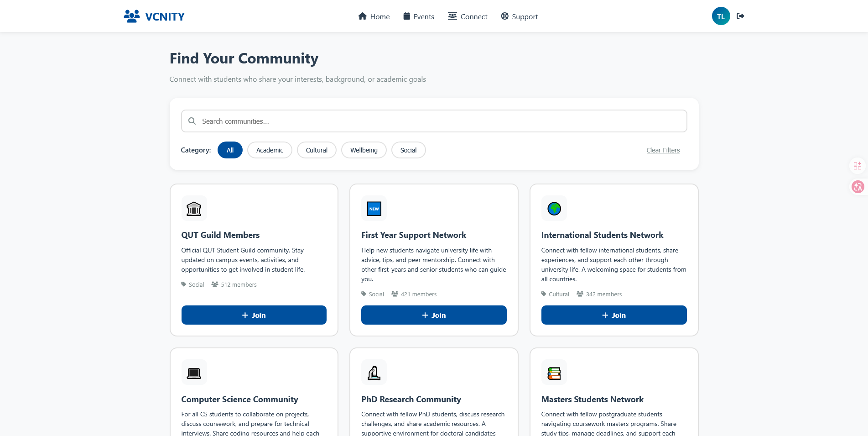This screenshot has height=436, width=868.
Task: Open Events in navigation
Action: (418, 16)
